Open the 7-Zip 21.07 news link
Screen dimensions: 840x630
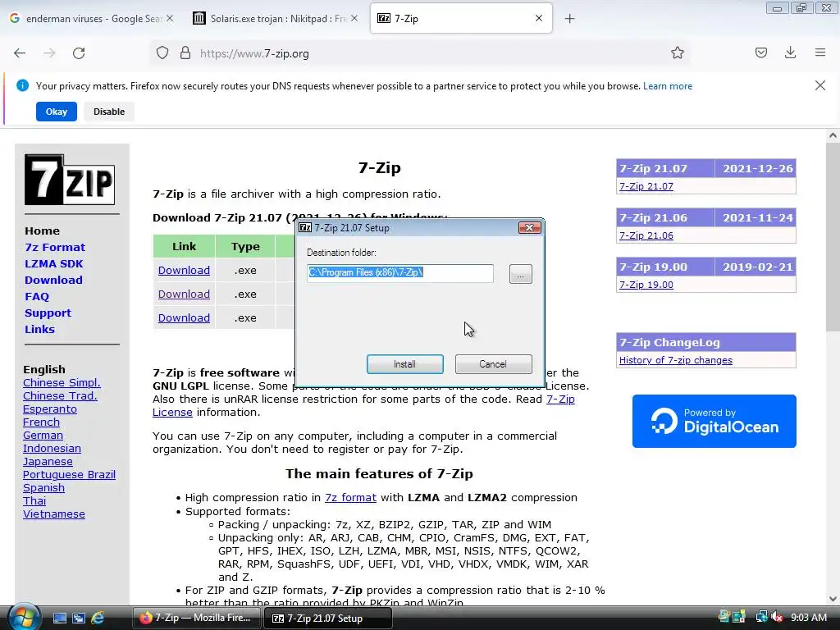(x=646, y=186)
